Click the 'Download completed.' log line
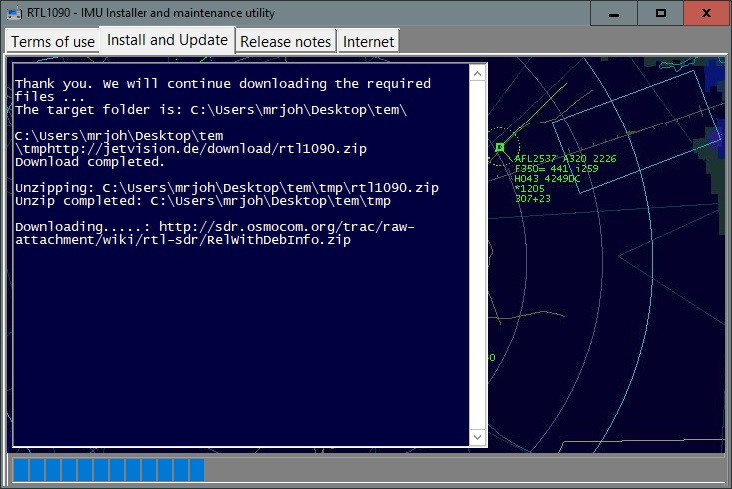The image size is (732, 489). coord(90,162)
